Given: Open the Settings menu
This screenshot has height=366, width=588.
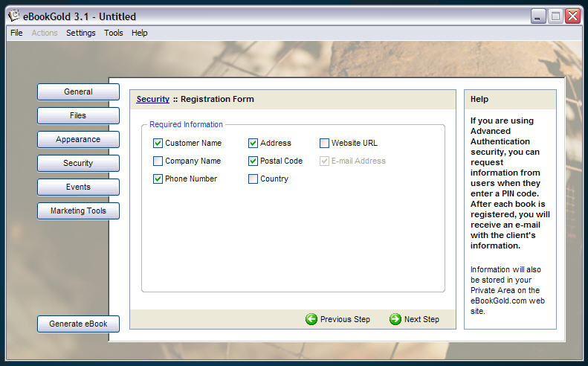Looking at the screenshot, I should (x=80, y=33).
